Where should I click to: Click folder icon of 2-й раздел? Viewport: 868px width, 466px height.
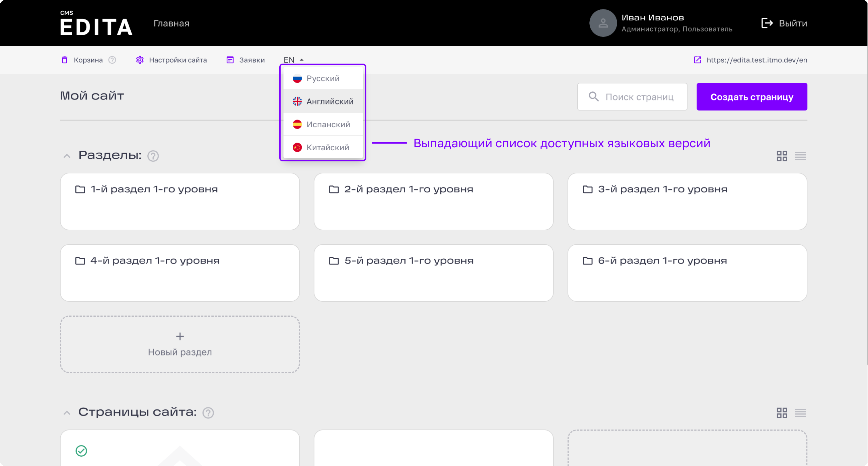tap(334, 189)
